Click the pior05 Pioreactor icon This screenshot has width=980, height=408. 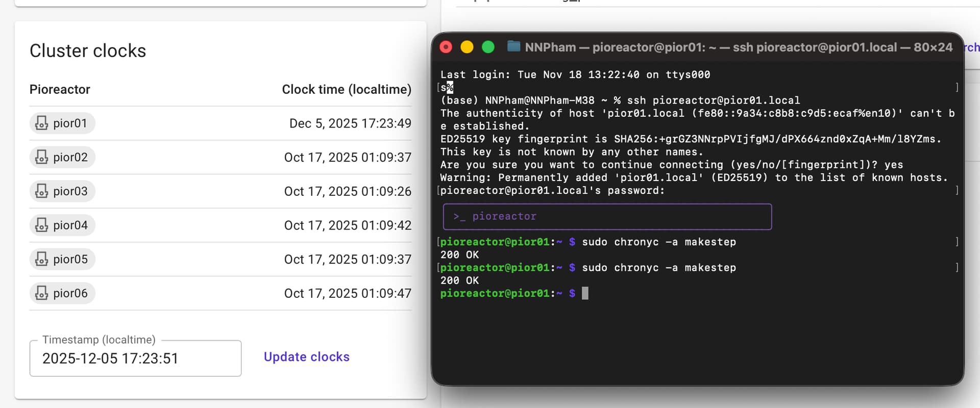[42, 259]
